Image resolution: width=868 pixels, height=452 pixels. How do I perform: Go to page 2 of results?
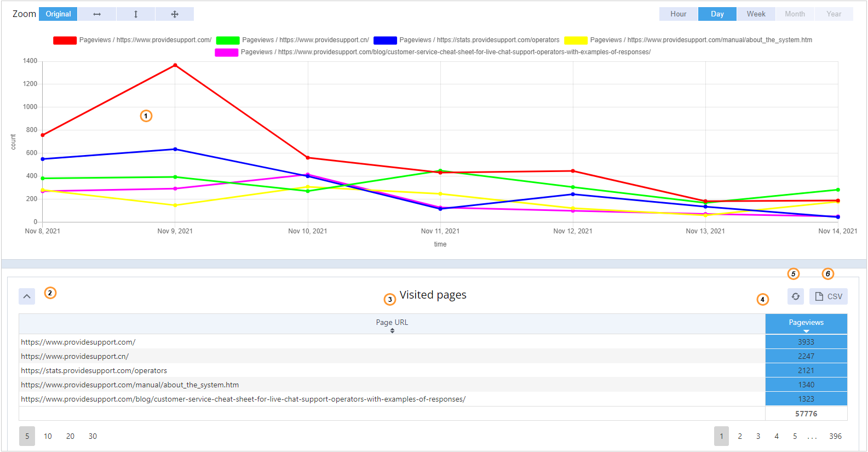click(740, 436)
